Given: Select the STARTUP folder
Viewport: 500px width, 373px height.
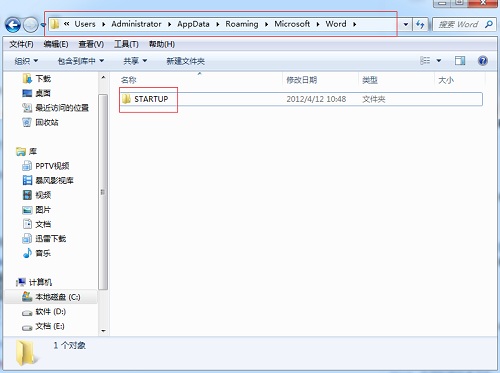Looking at the screenshot, I should pyautogui.click(x=301, y=99).
